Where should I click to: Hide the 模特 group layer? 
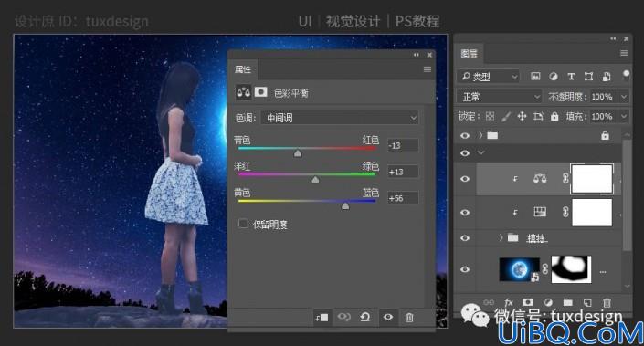[465, 238]
